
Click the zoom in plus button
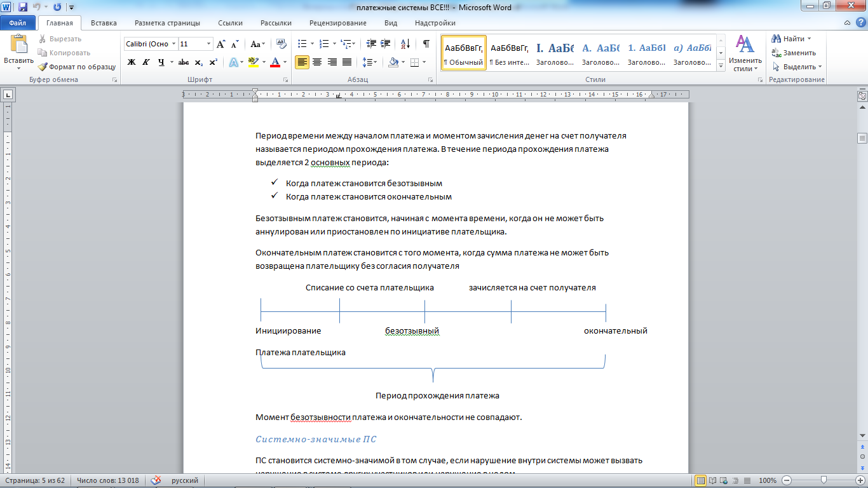tap(860, 480)
